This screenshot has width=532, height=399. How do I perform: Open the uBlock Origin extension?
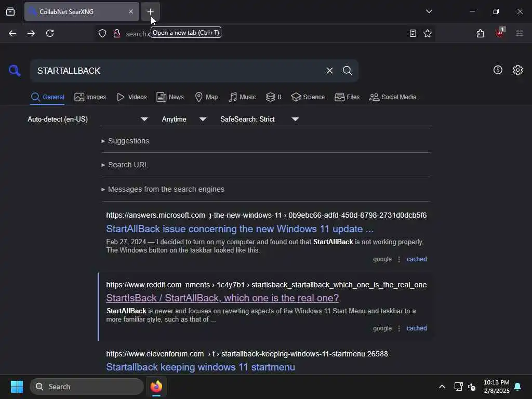click(x=500, y=33)
